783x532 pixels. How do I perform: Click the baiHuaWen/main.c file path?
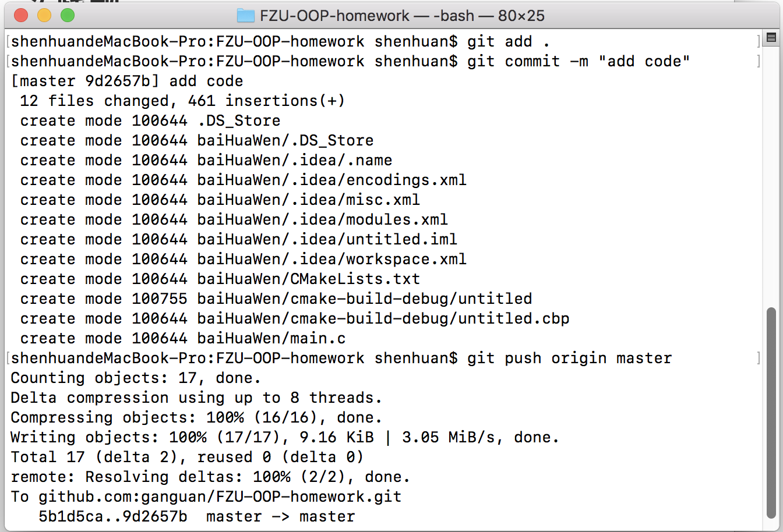(x=271, y=339)
